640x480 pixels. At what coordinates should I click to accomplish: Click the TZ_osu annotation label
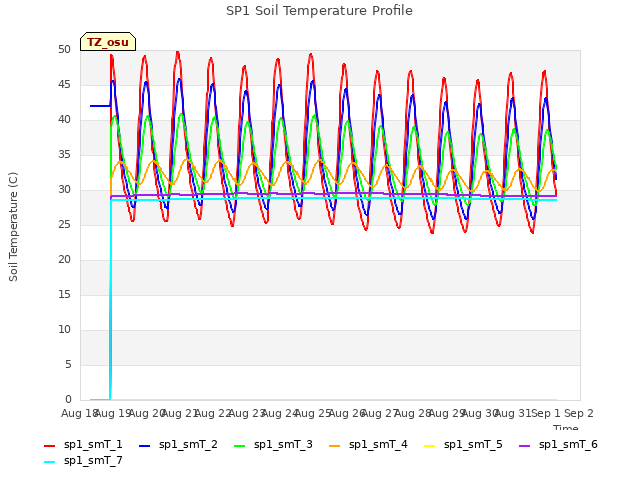[108, 42]
